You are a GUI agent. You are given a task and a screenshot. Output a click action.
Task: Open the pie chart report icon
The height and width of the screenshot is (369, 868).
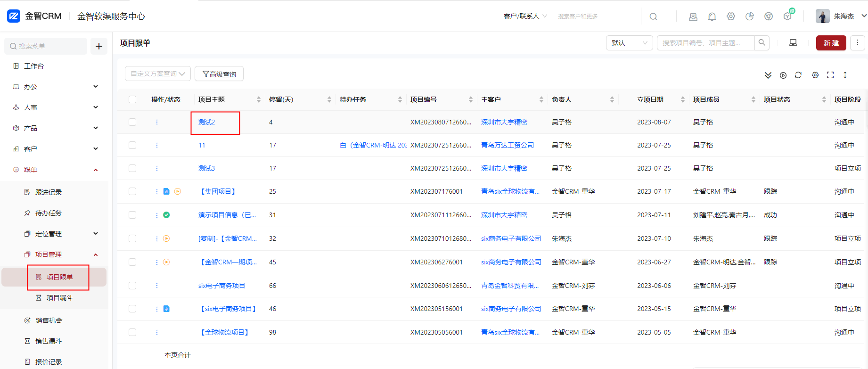pos(750,16)
